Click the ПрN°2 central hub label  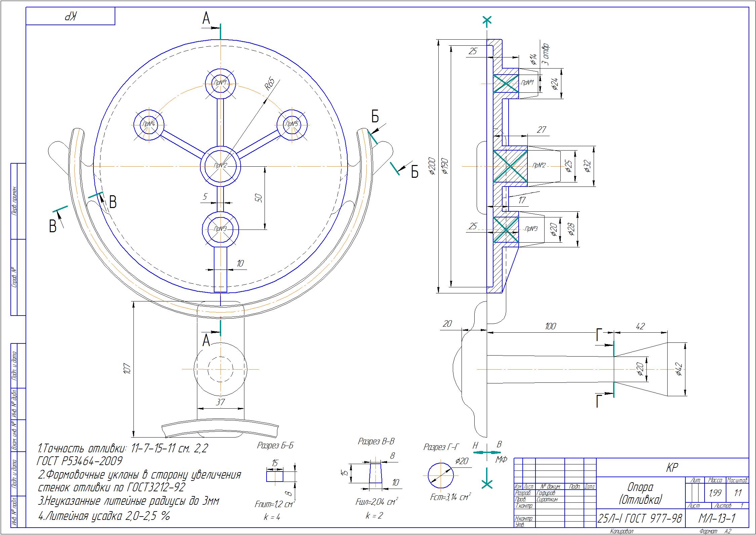click(x=221, y=166)
